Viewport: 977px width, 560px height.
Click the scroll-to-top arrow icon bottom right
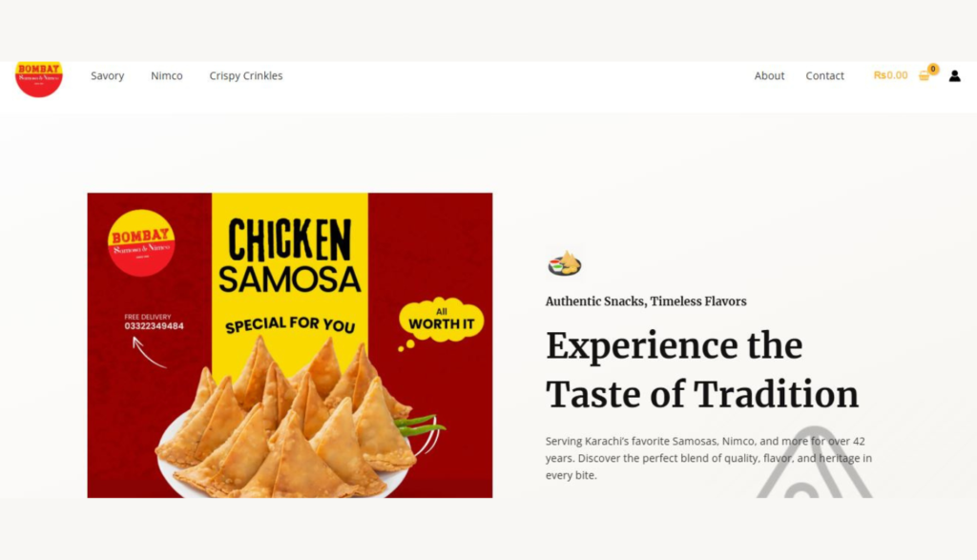(x=815, y=462)
